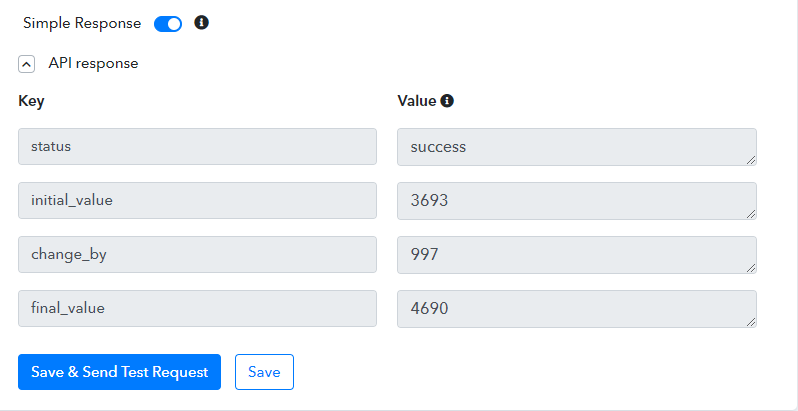The width and height of the screenshot is (798, 411).
Task: Select the final_value key field
Action: click(197, 308)
